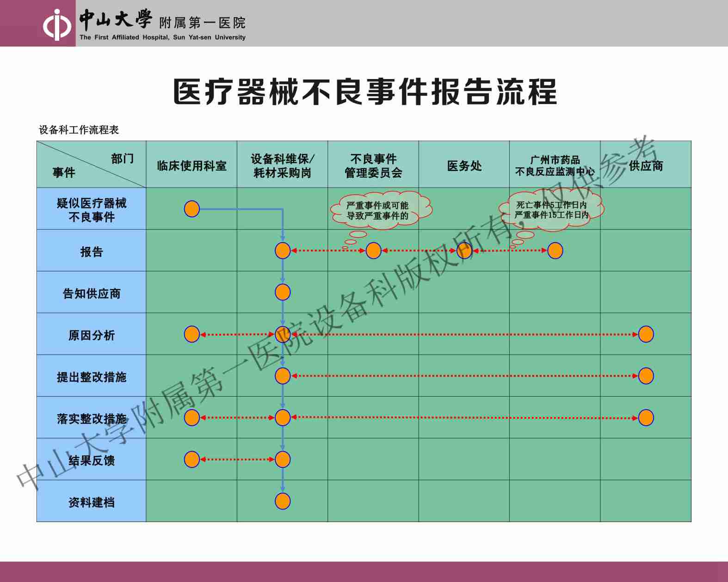Click the 中山大学 calligraphy name in the header
This screenshot has width=728, height=582.
point(115,20)
